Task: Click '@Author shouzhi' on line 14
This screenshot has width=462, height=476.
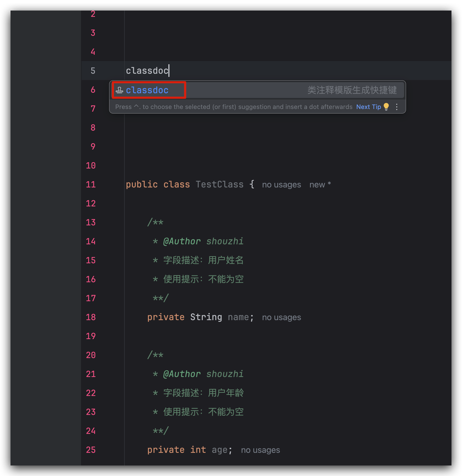Action: (203, 241)
